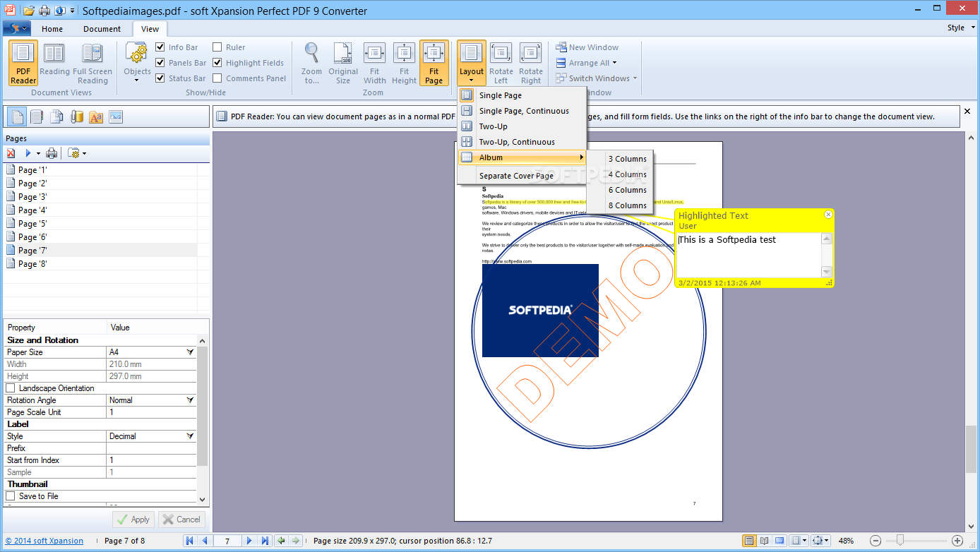Open Rotation Angle dropdown arrow

pos(190,400)
